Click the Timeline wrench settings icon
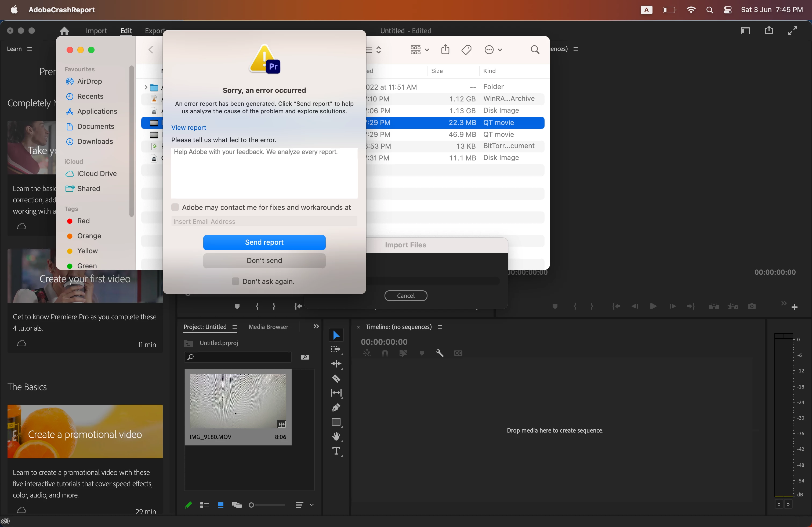This screenshot has height=527, width=812. [440, 353]
